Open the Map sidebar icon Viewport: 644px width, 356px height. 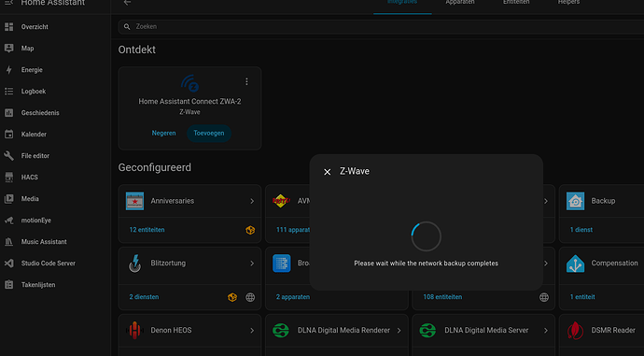[9, 48]
